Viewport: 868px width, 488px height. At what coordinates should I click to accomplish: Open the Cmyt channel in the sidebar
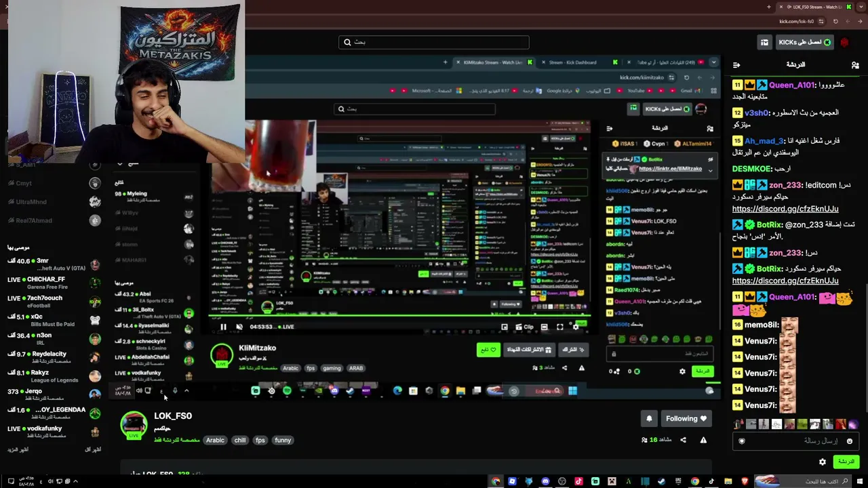pyautogui.click(x=53, y=184)
